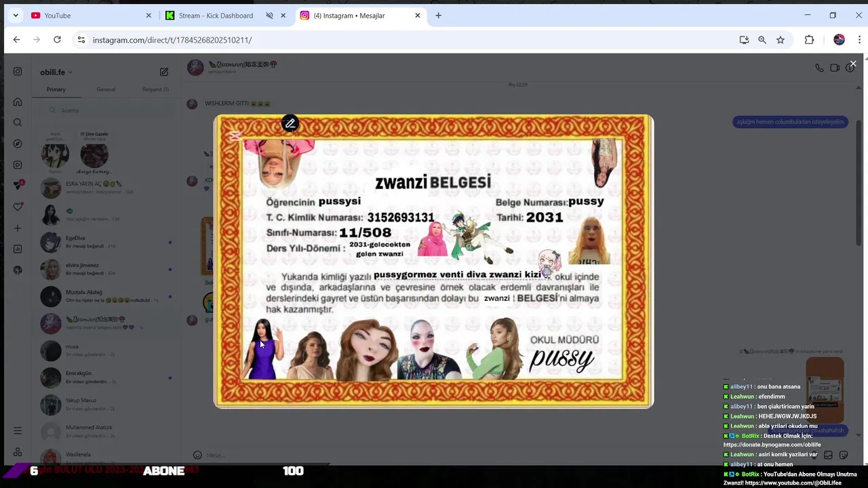The image size is (868, 488).
Task: Open elvira jimenez conversation
Action: pyautogui.click(x=106, y=269)
